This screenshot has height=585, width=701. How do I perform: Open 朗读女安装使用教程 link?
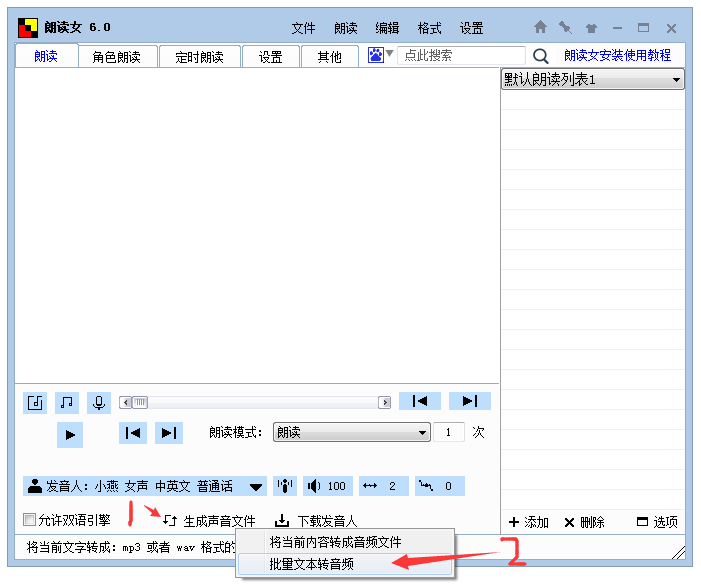[617, 55]
